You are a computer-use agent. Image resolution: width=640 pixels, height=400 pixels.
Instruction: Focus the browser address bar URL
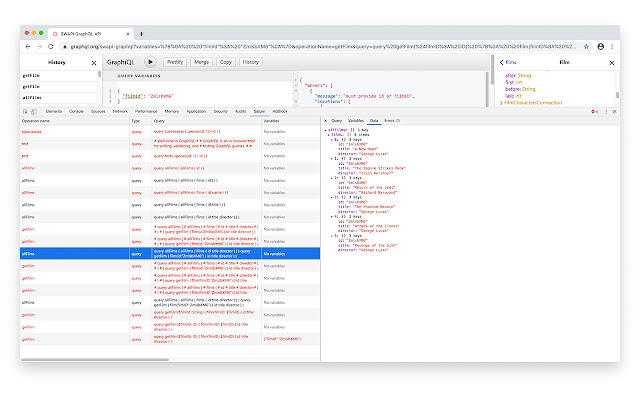(x=322, y=47)
